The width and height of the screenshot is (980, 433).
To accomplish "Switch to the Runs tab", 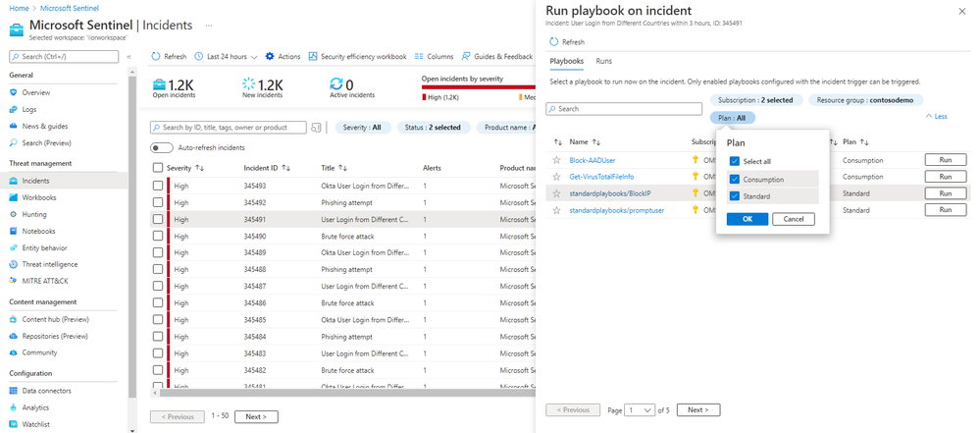I will click(603, 61).
